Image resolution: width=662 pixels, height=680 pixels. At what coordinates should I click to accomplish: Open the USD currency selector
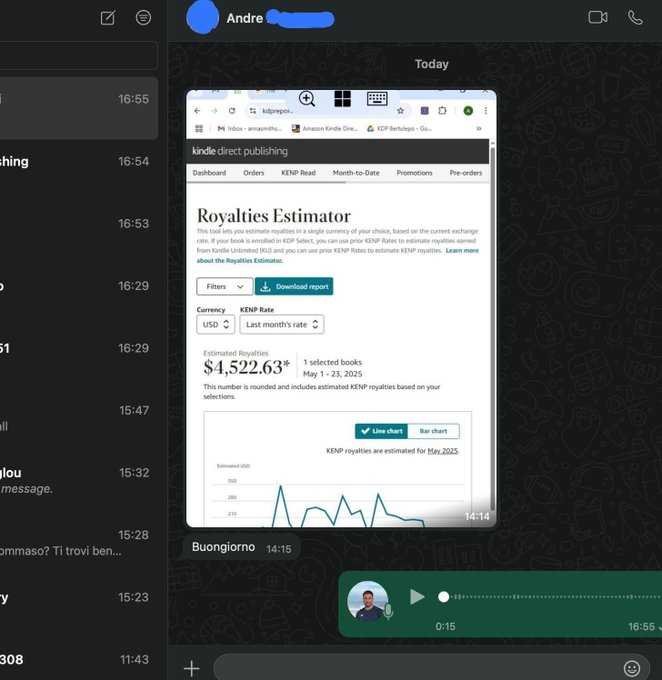(x=216, y=324)
